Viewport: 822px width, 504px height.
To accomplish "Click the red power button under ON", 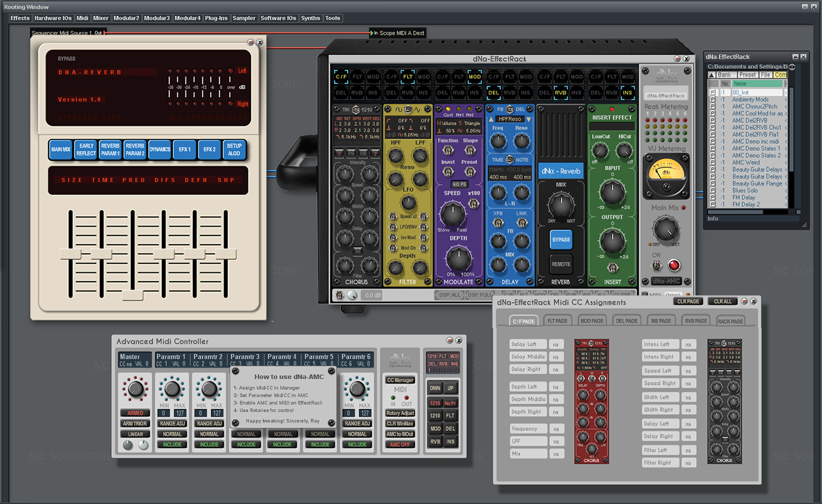I will point(674,265).
